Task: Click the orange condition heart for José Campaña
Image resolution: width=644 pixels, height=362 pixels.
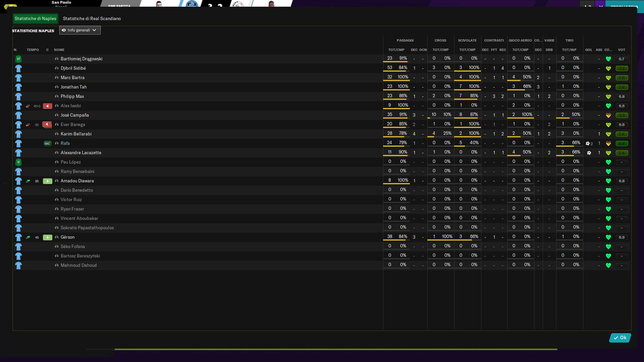Action: pos(608,115)
